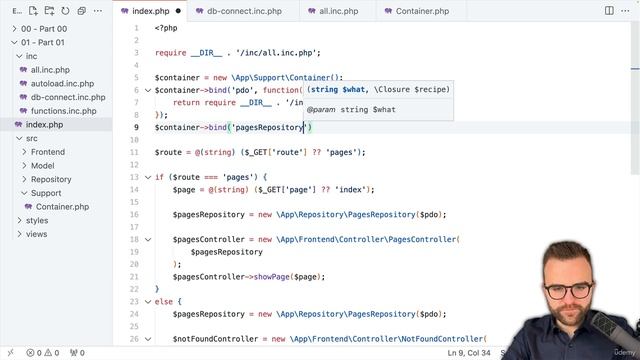Click the New File icon in explorer header
This screenshot has height=360, width=640.
tap(33, 11)
